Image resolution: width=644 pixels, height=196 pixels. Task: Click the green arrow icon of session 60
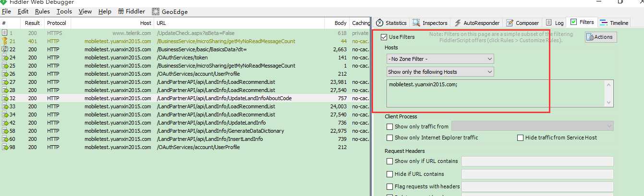pos(5,139)
